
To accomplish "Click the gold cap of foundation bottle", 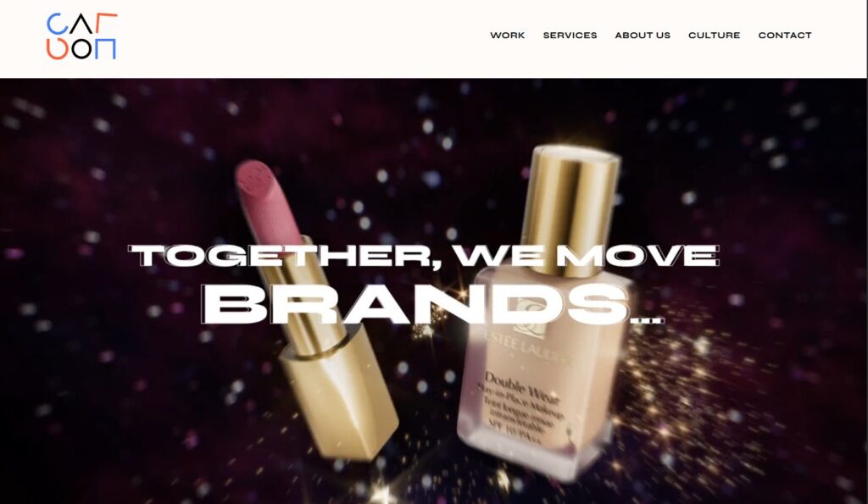I will tap(571, 210).
